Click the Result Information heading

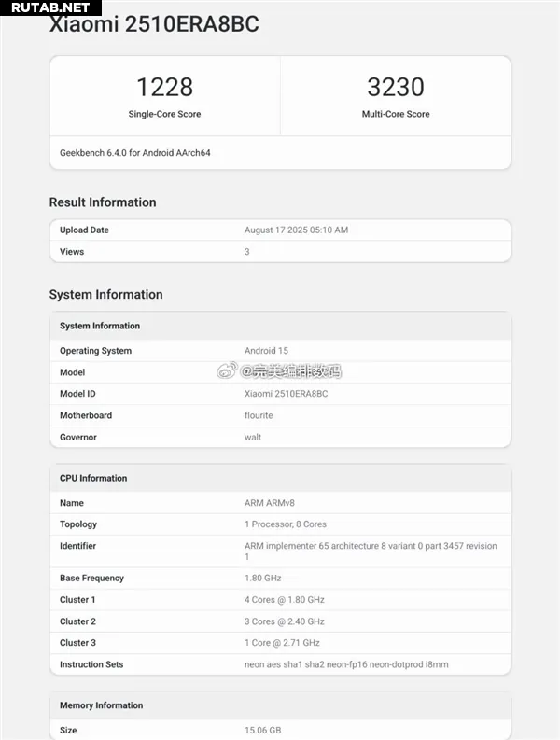(x=103, y=202)
